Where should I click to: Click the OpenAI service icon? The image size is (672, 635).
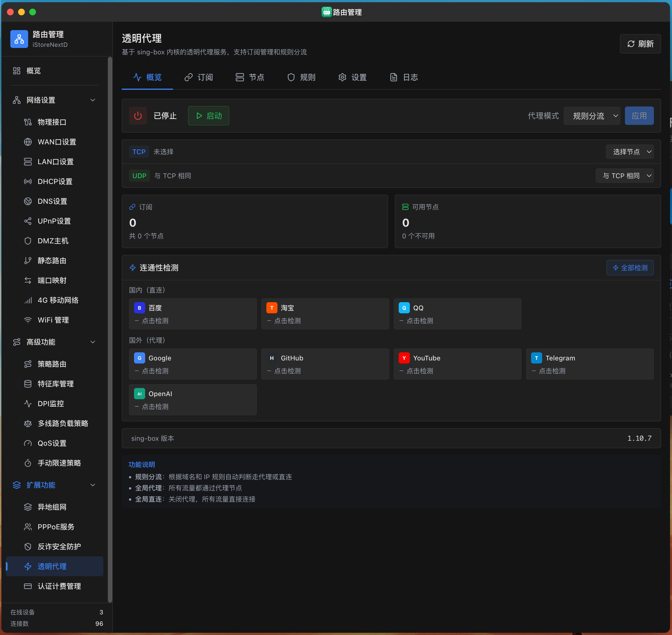click(x=139, y=394)
